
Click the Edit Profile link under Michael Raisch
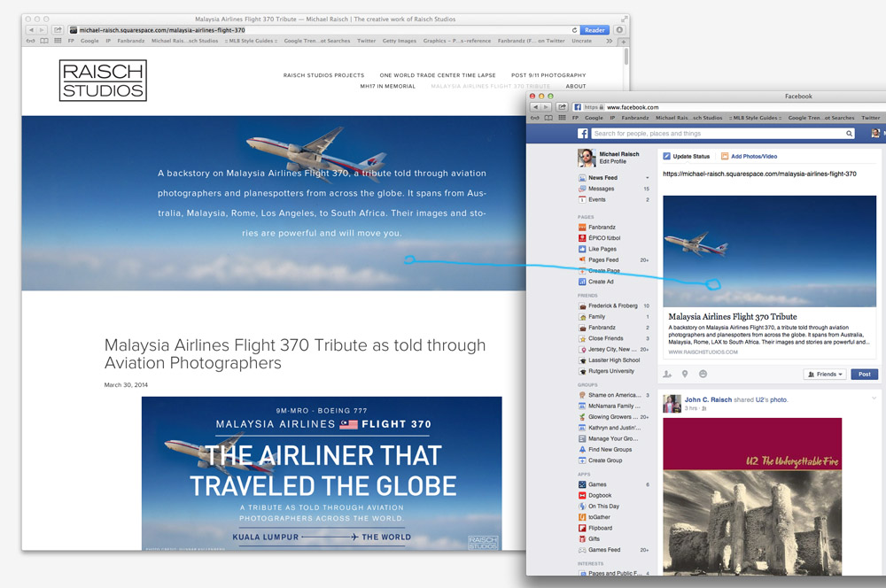click(x=612, y=161)
